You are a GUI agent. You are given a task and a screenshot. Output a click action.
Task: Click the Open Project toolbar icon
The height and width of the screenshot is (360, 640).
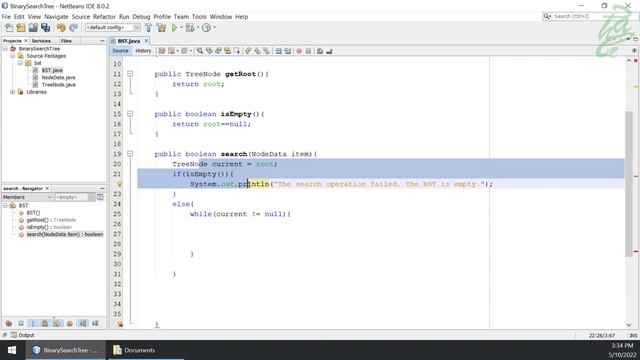click(x=33, y=28)
